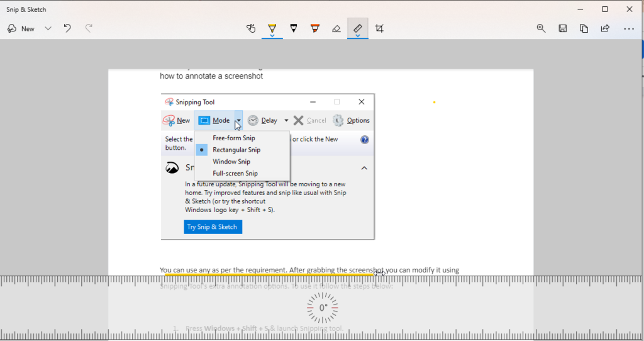Viewport: 644px width, 341px height.
Task: Click the New snip button
Action: pyautogui.click(x=21, y=29)
